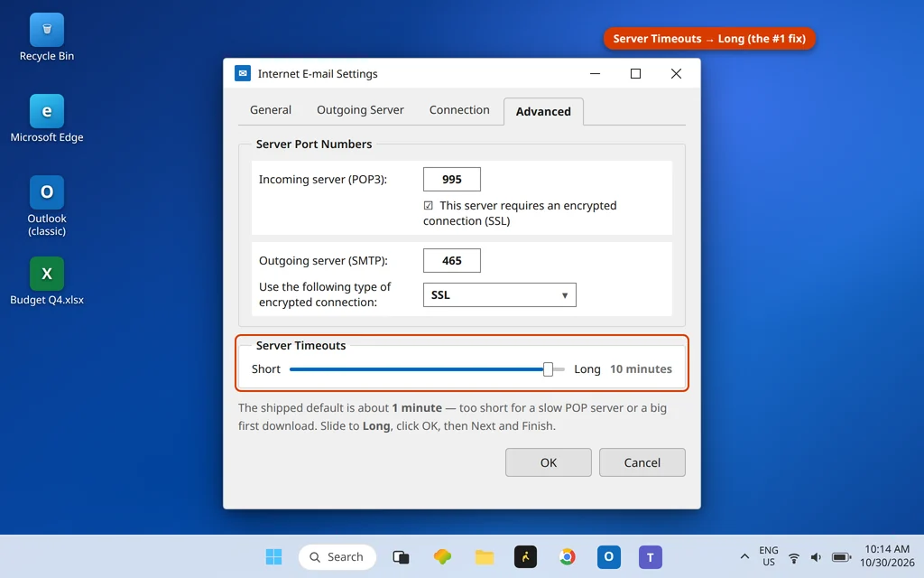
Task: Switch to Outlook on the taskbar
Action: tap(609, 556)
